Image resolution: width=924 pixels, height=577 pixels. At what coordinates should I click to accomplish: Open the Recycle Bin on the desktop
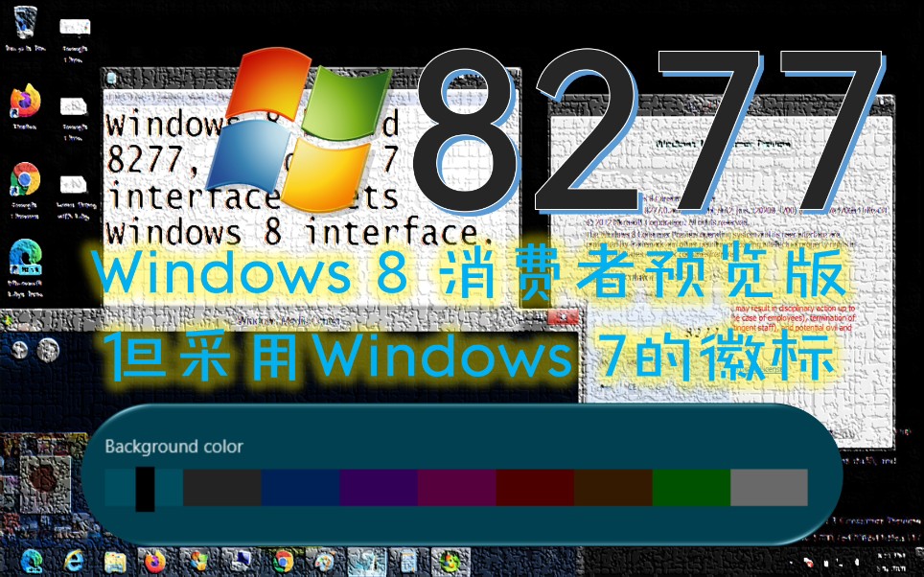(x=23, y=21)
